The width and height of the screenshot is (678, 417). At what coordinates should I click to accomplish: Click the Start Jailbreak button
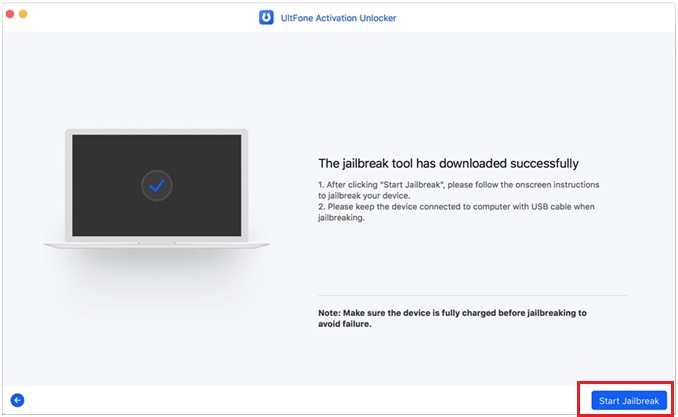point(629,401)
